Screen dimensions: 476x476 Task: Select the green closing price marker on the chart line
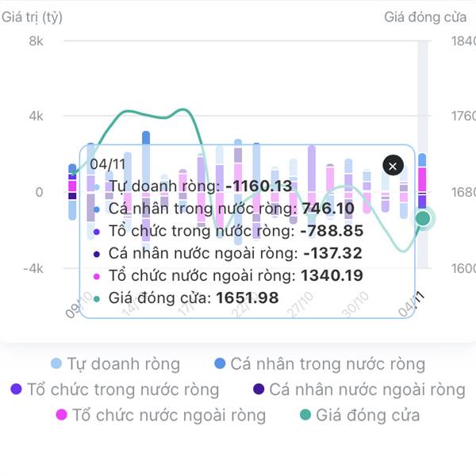tap(423, 217)
